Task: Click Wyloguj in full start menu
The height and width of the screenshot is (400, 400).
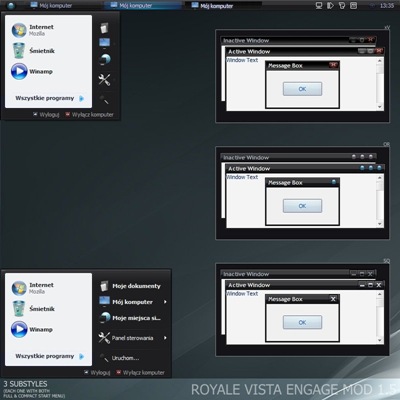Action: coord(97,372)
